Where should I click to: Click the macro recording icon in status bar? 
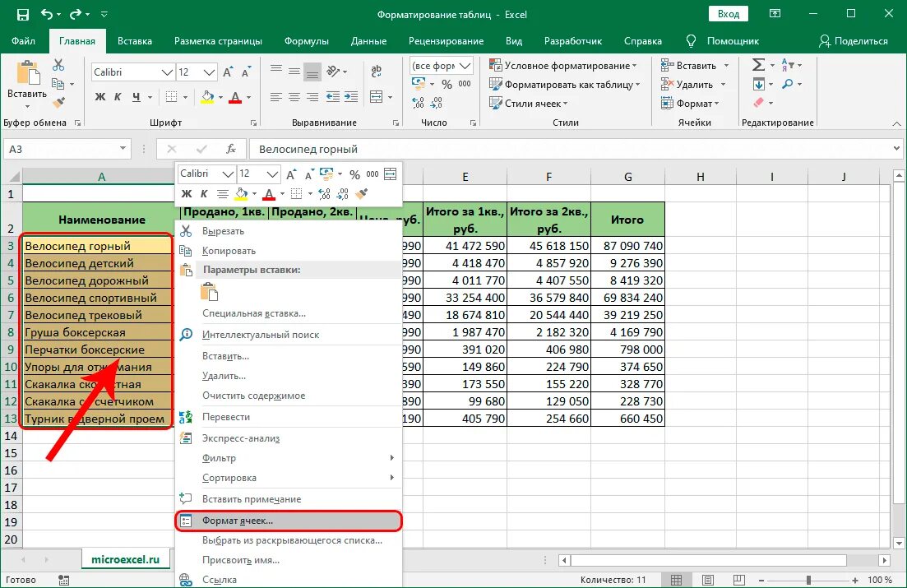pos(63,580)
